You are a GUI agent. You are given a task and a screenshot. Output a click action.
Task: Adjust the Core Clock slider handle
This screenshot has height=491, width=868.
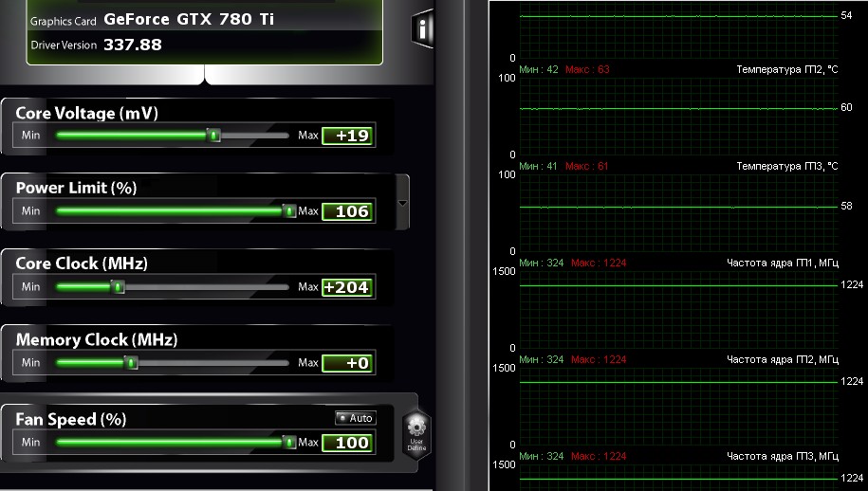[x=118, y=286]
